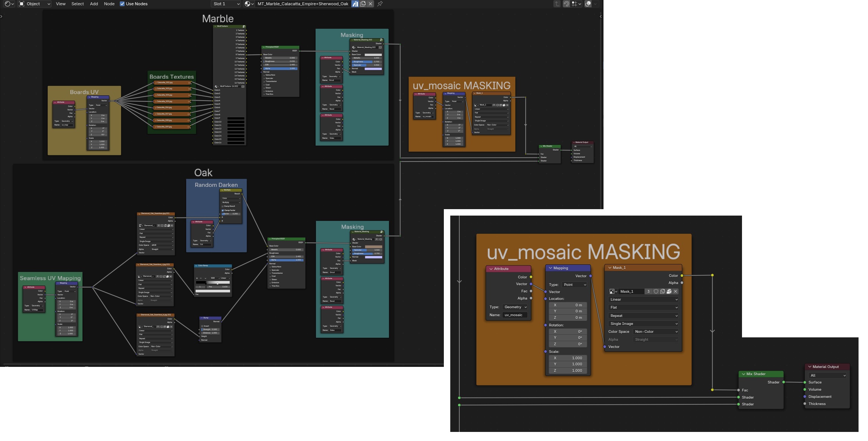The image size is (868, 441).
Task: Click Base Color swatch in Marble Material_Masking node
Action: [x=373, y=54]
